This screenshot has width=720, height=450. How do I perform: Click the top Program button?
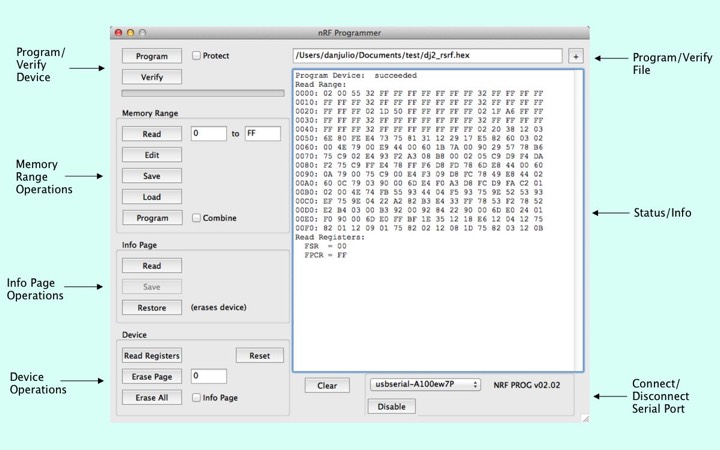pos(152,56)
